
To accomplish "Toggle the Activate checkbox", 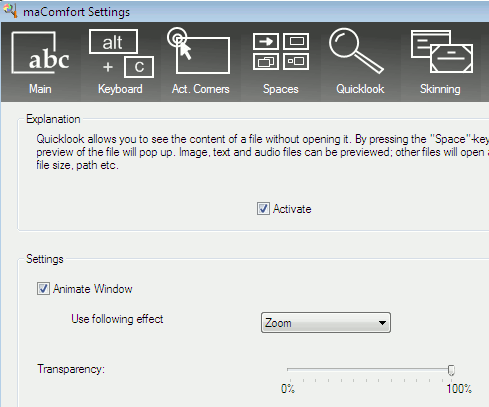I will (x=263, y=209).
